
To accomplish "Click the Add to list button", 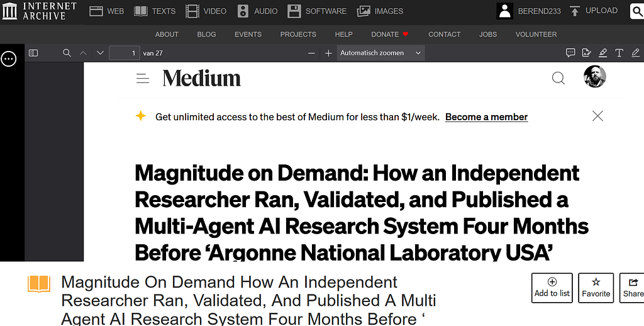I will 552,288.
